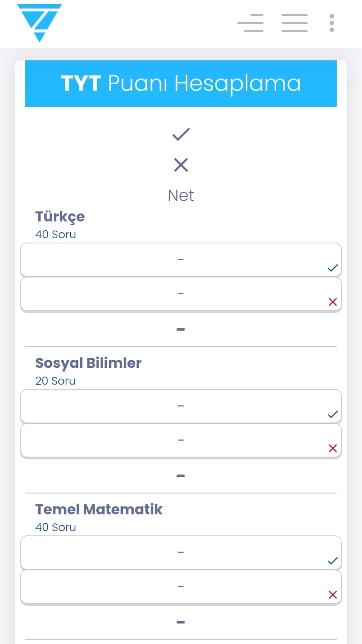362x644 pixels.
Task: Click the Net column label
Action: (181, 196)
